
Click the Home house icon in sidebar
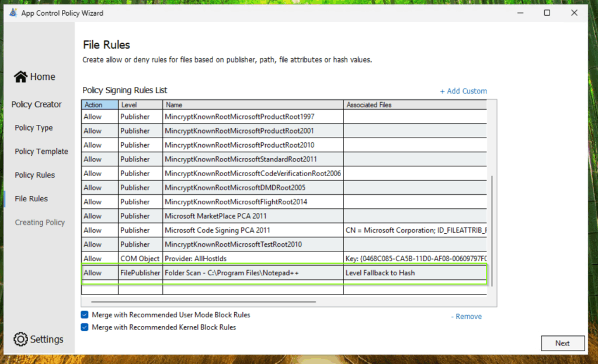[21, 77]
